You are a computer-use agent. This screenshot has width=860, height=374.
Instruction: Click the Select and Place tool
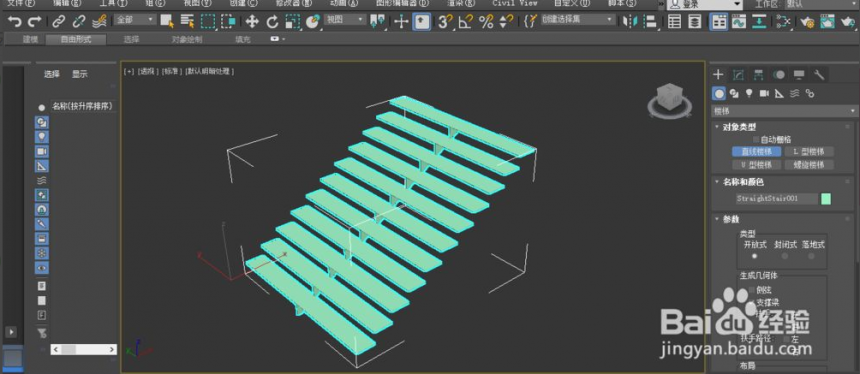[313, 21]
